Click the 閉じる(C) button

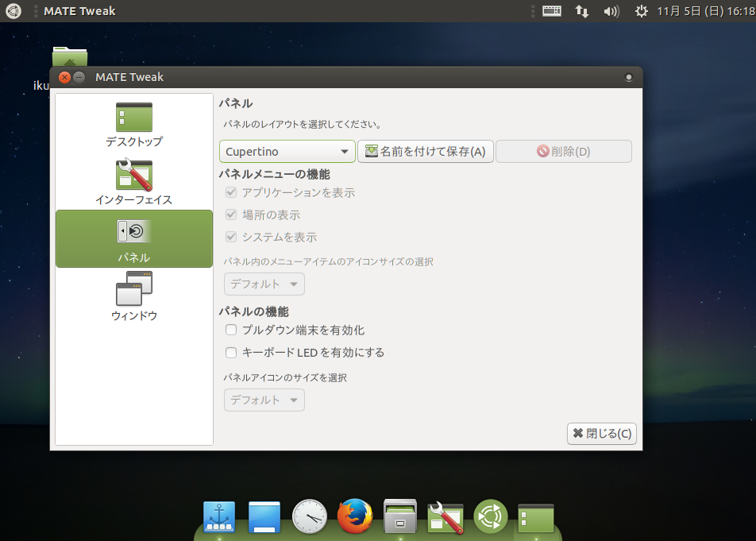tap(602, 434)
